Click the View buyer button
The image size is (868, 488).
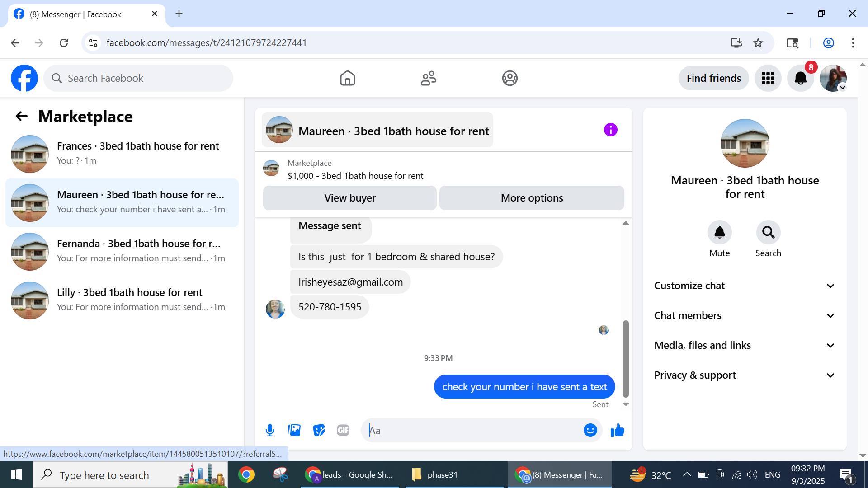(349, 198)
